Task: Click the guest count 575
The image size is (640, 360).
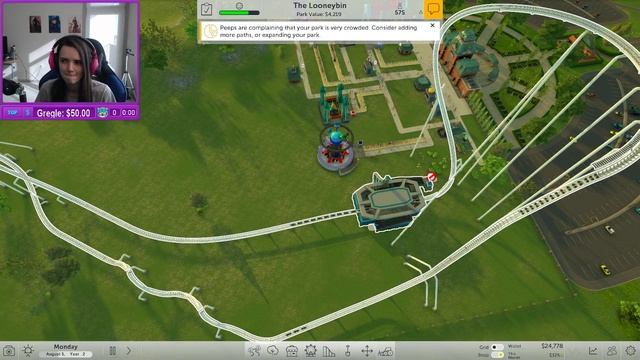Action: 400,13
